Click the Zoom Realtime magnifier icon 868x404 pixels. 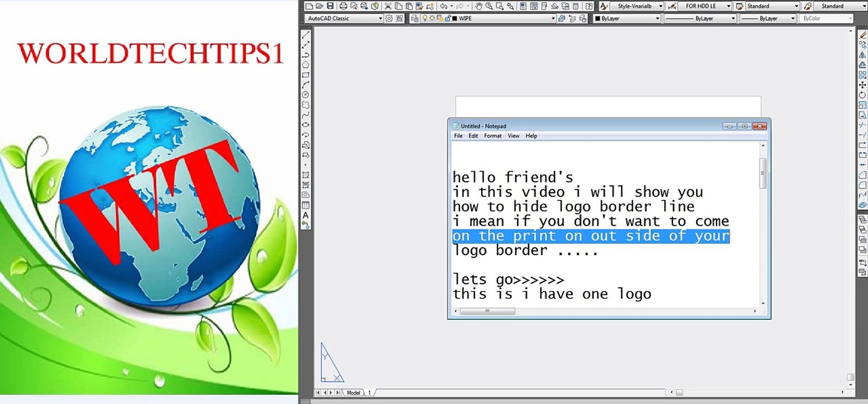tap(489, 6)
